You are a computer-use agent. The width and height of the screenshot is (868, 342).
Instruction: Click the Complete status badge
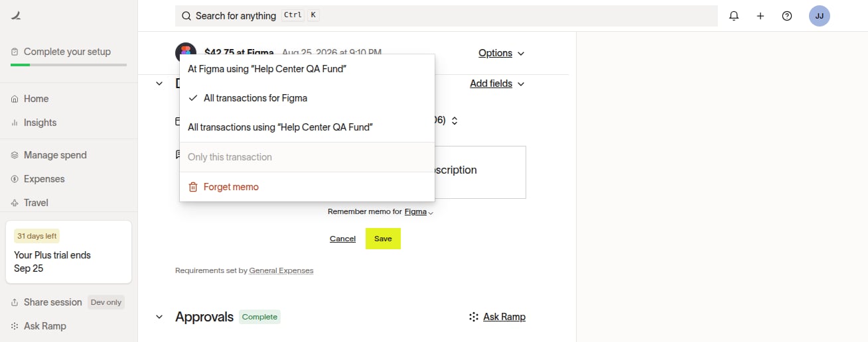(259, 317)
